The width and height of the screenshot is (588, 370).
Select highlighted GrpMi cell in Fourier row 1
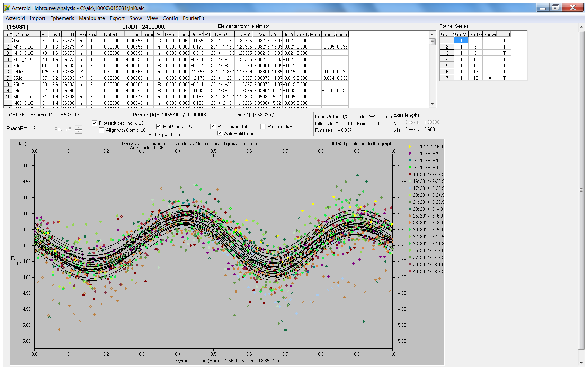pyautogui.click(x=461, y=41)
